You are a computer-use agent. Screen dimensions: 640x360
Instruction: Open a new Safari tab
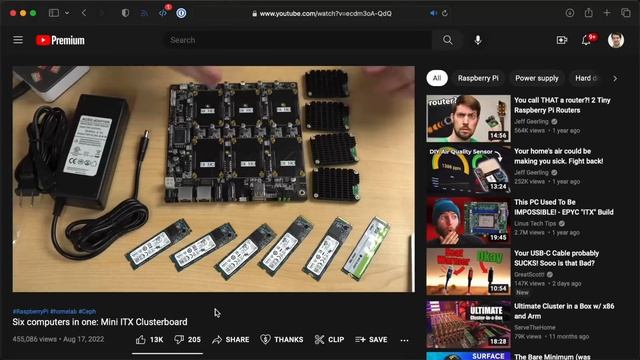607,13
